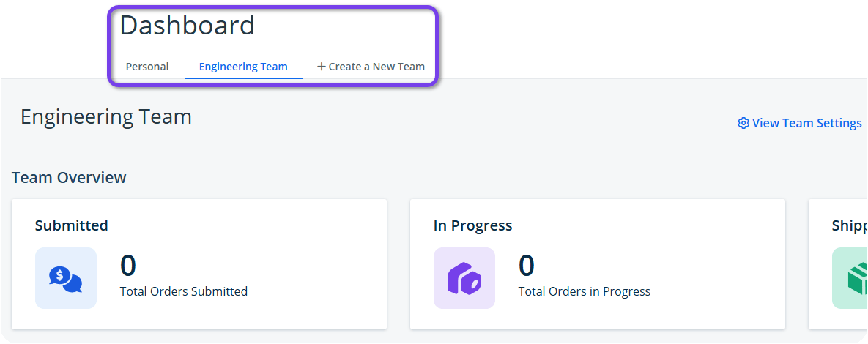868x344 pixels.
Task: Click the Dashboard page title
Action: coord(187,26)
